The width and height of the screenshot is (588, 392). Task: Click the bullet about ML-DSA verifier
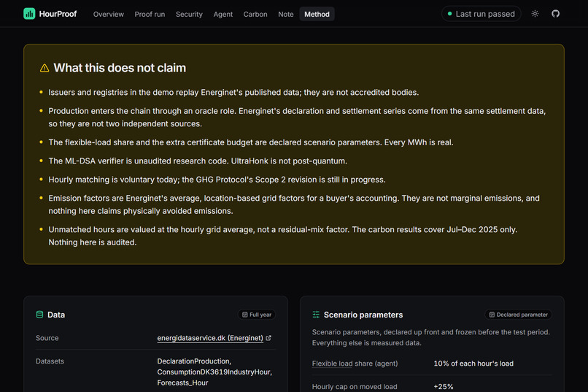[x=198, y=161]
